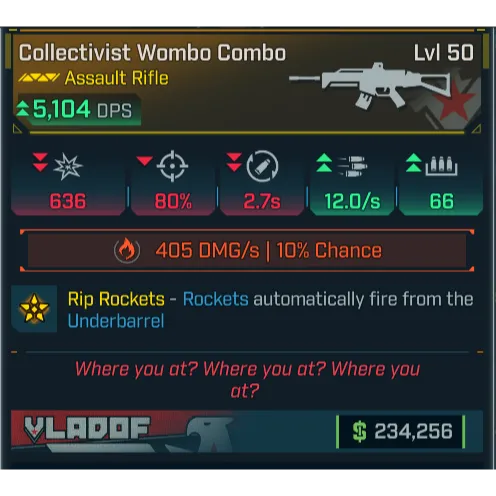The height and width of the screenshot is (496, 496).
Task: Click the reload time bullet icon
Action: click(262, 166)
